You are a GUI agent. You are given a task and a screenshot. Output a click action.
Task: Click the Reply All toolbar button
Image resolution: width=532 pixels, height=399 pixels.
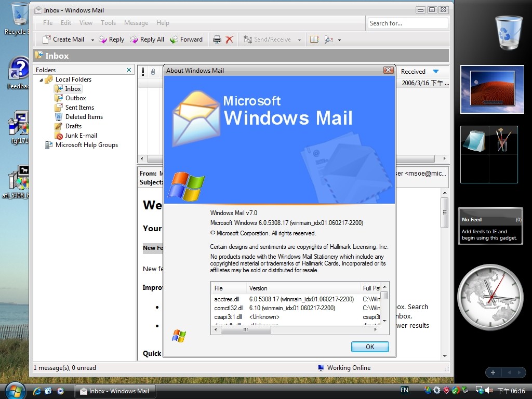pos(147,39)
